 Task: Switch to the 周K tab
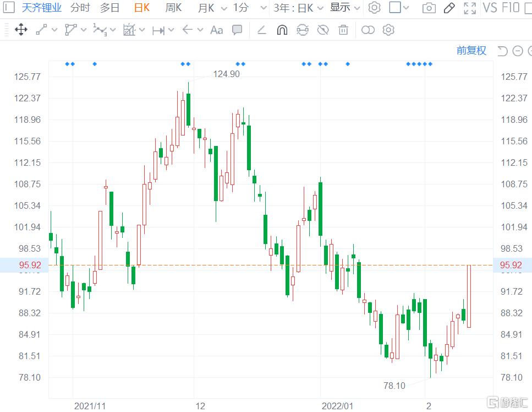point(173,8)
